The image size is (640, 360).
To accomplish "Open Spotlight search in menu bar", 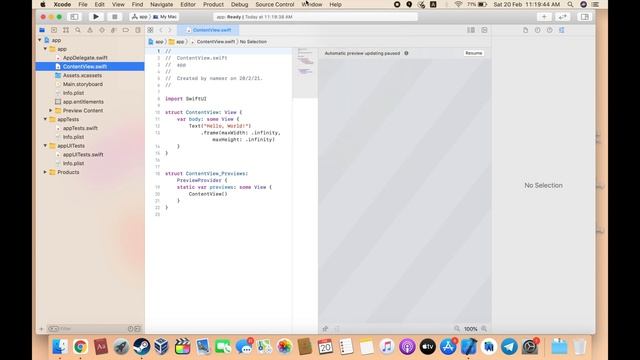I will [570, 4].
